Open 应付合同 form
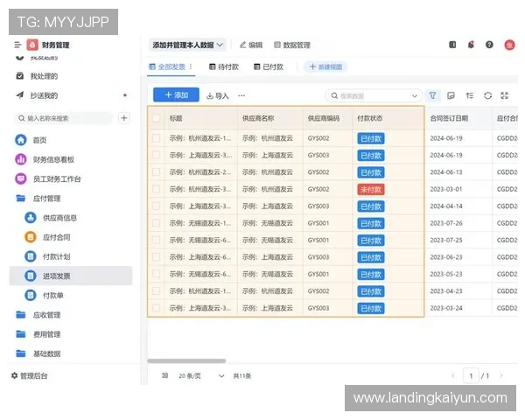Screen dimensions: 525x420 [x=57, y=237]
